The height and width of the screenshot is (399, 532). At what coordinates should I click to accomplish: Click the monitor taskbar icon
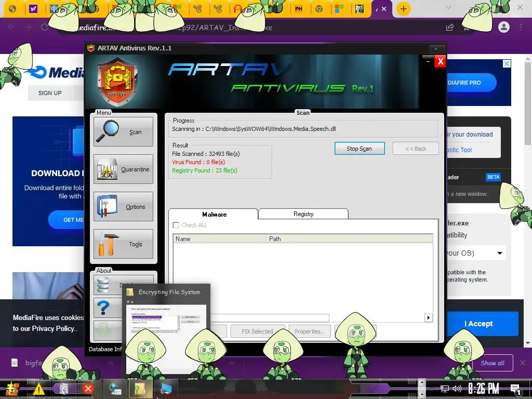click(x=166, y=389)
